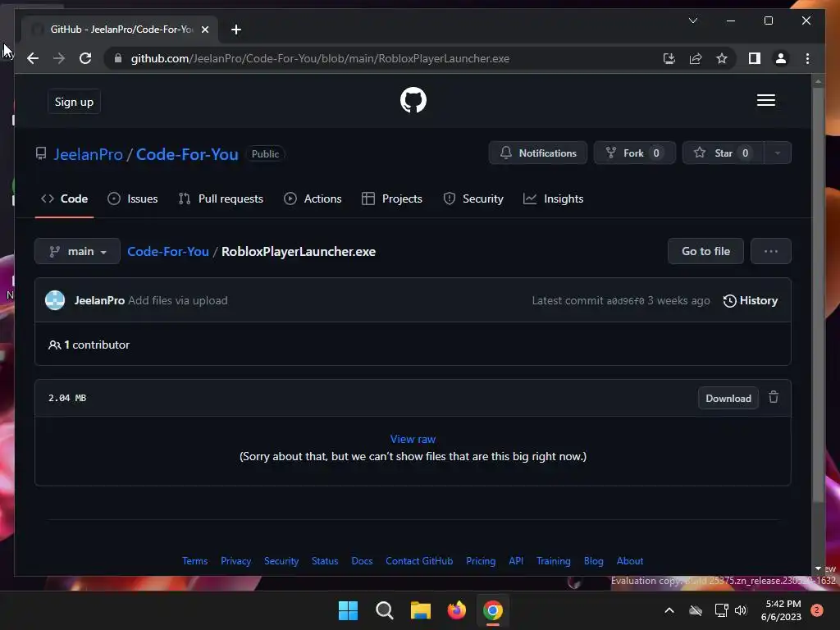This screenshot has width=840, height=630.
Task: Reload the page with the refresh icon
Action: [x=85, y=58]
